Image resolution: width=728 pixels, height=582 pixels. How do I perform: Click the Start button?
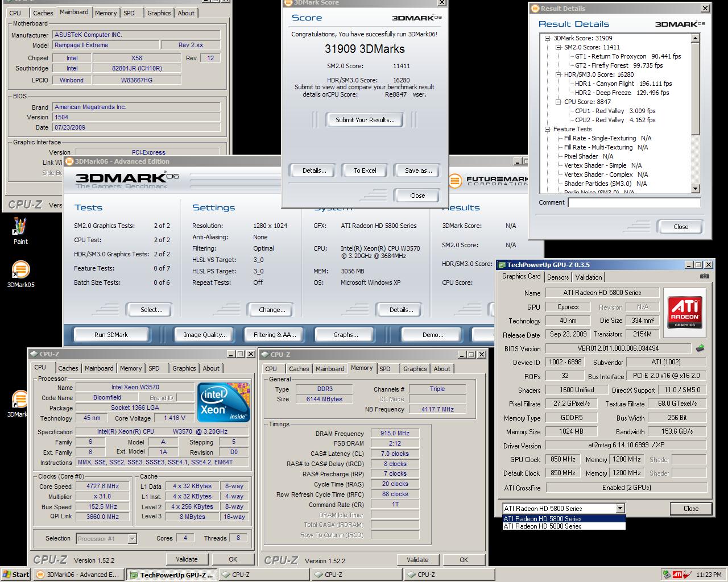click(15, 575)
